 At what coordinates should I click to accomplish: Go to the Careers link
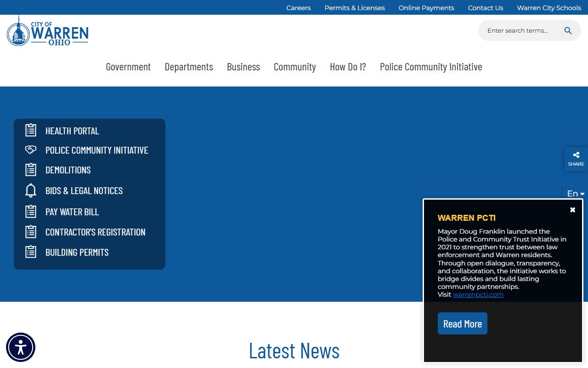[299, 8]
